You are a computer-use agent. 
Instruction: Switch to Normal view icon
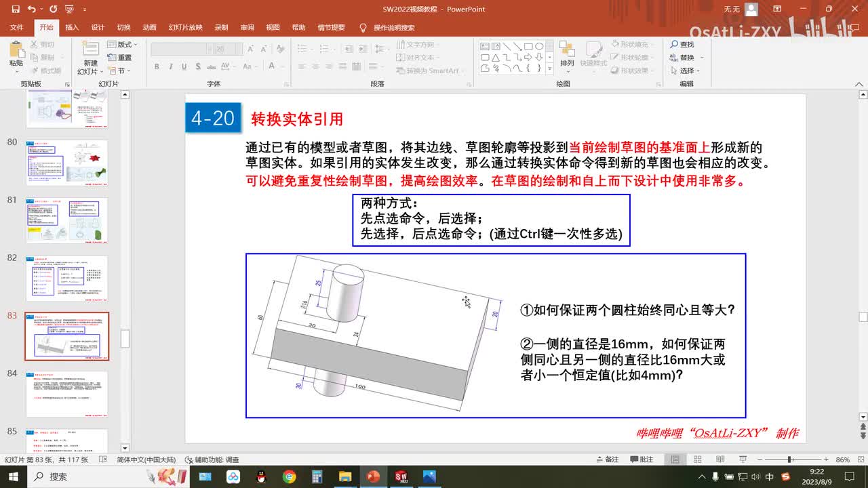tap(675, 460)
